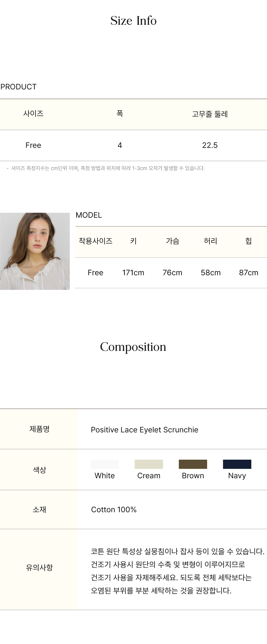This screenshot has height=644, width=267.
Task: Choose the Brown color swatch
Action: (193, 464)
